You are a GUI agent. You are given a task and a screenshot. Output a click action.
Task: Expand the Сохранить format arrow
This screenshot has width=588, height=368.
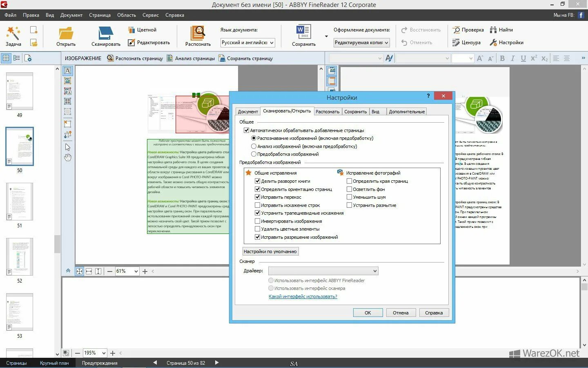point(326,36)
